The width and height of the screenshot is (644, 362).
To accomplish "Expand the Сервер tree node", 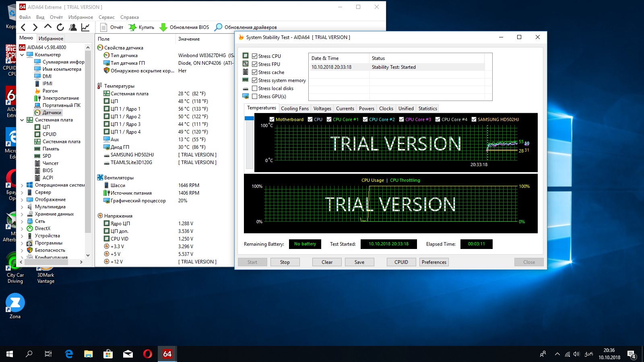I will [22, 193].
